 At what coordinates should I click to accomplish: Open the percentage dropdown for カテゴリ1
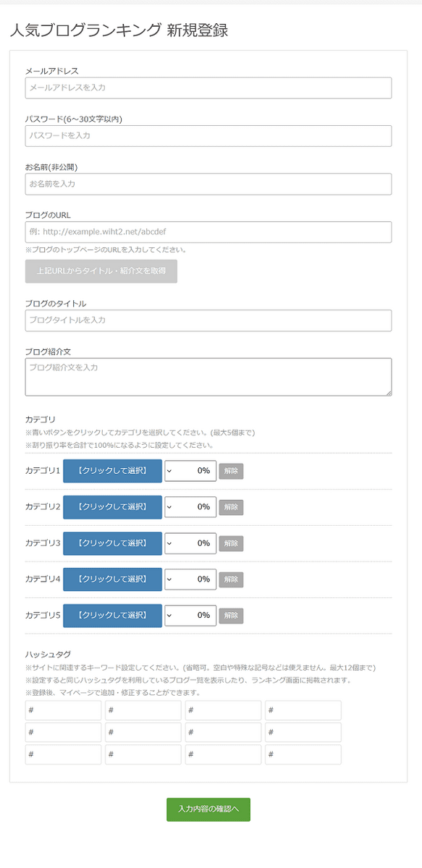190,471
